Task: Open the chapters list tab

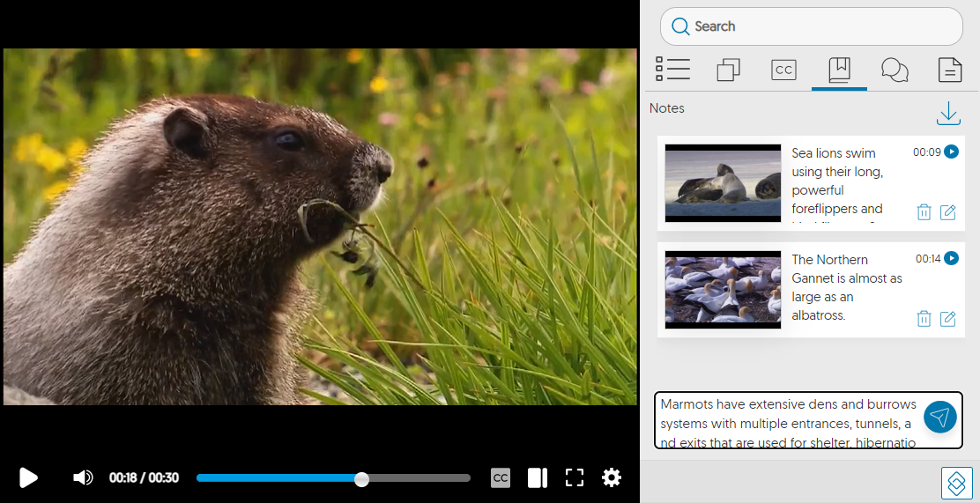Action: (x=672, y=69)
